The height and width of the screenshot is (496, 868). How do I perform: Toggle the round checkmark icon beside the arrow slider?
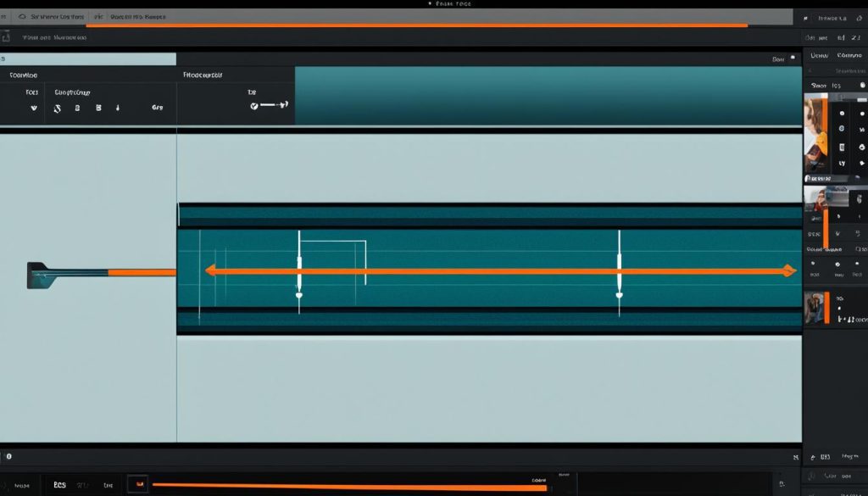pyautogui.click(x=254, y=106)
